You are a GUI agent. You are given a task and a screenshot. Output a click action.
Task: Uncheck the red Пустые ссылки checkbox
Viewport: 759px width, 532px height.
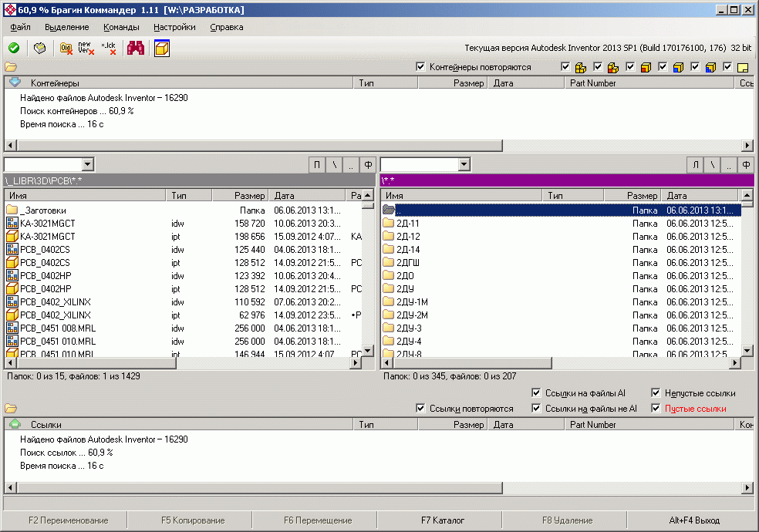(x=656, y=408)
